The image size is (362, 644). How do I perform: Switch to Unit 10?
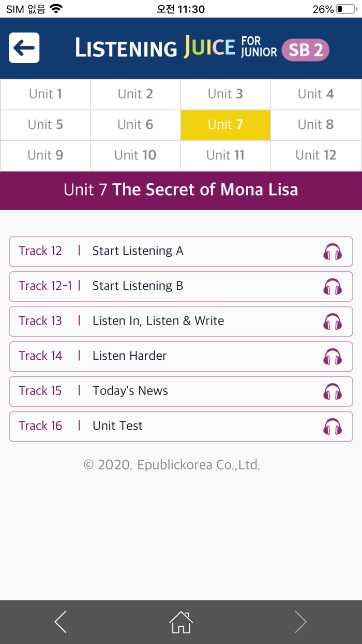click(x=135, y=155)
